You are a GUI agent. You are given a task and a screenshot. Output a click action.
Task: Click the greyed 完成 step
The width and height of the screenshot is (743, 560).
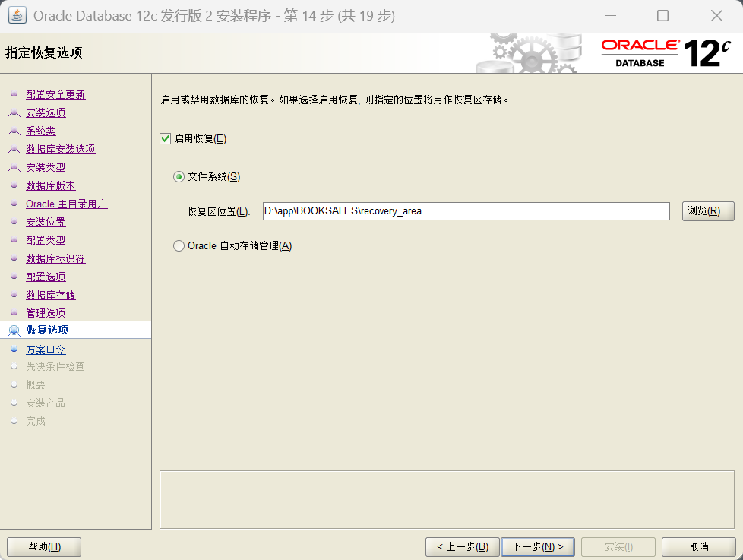pos(36,421)
